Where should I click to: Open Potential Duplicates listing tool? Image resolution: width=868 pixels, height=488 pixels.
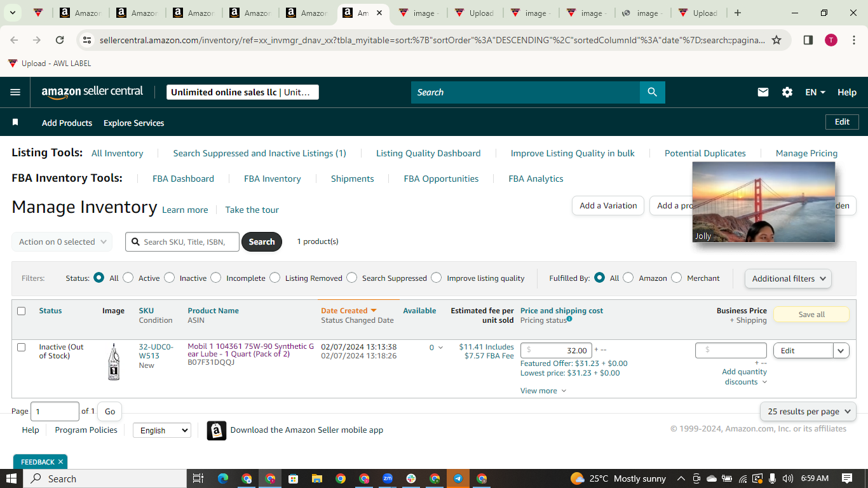tap(705, 153)
